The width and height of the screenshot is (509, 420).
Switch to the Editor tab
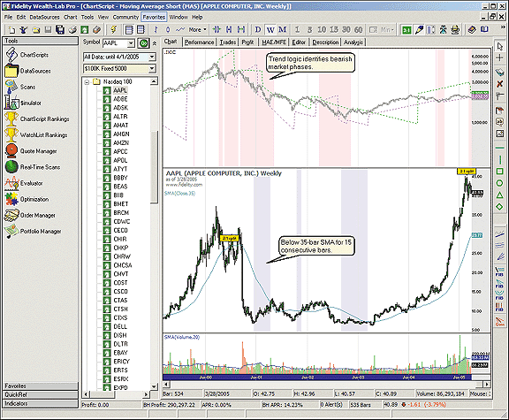(299, 42)
